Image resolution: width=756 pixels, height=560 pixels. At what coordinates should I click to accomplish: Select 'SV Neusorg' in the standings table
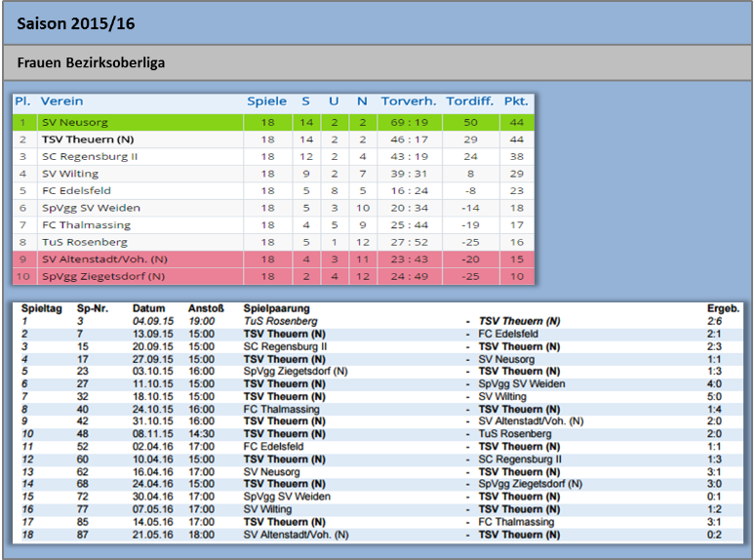point(75,123)
